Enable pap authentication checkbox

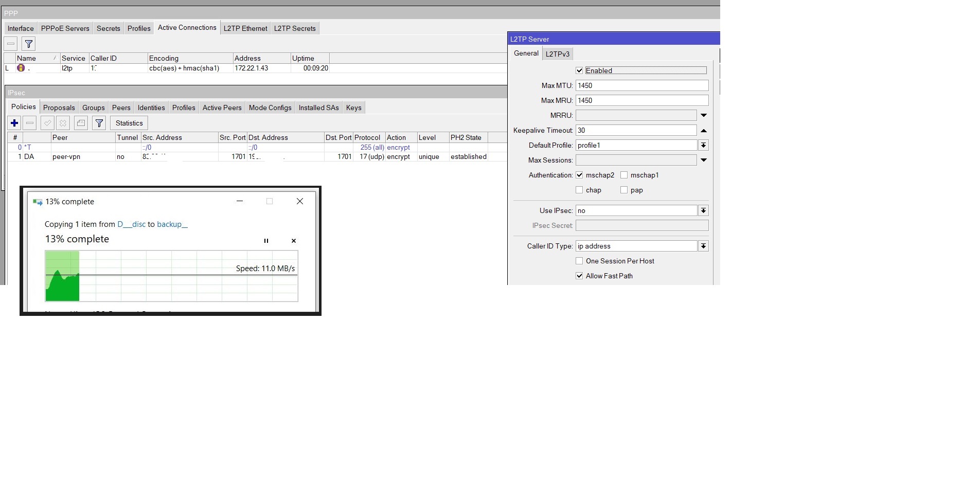pos(624,190)
